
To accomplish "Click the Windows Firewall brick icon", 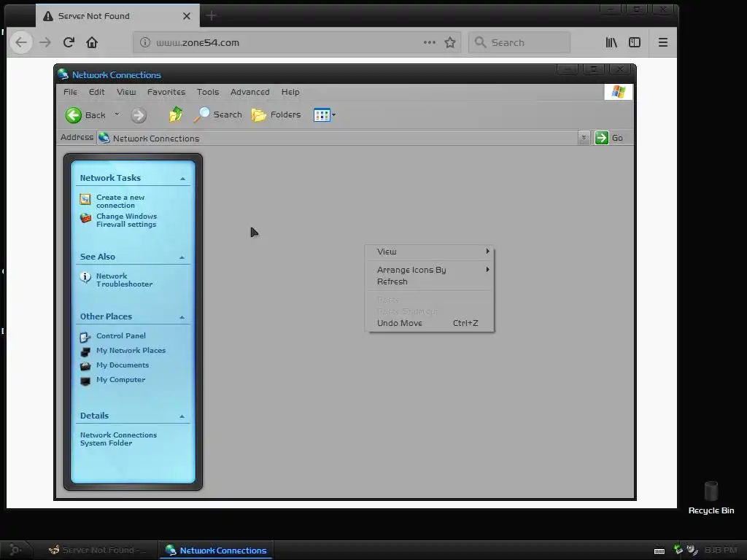I will click(85, 217).
